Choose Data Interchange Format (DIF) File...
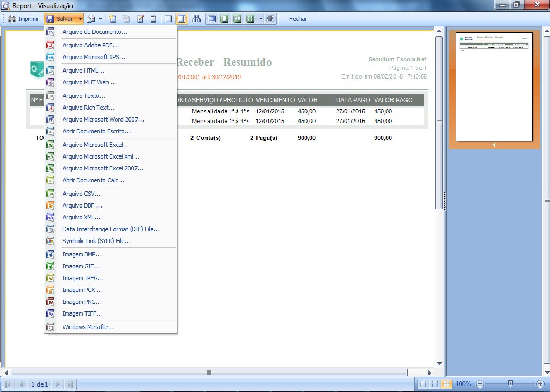 point(111,230)
